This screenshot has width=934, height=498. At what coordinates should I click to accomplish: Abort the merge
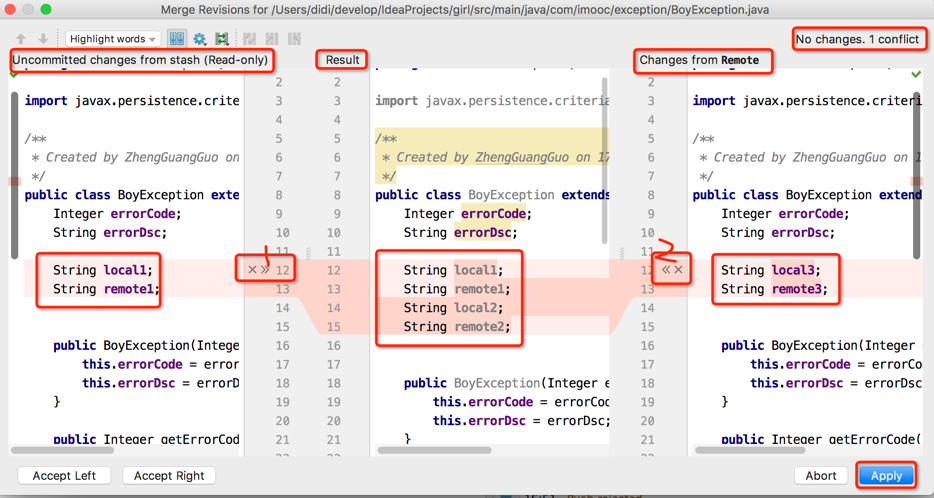(821, 475)
